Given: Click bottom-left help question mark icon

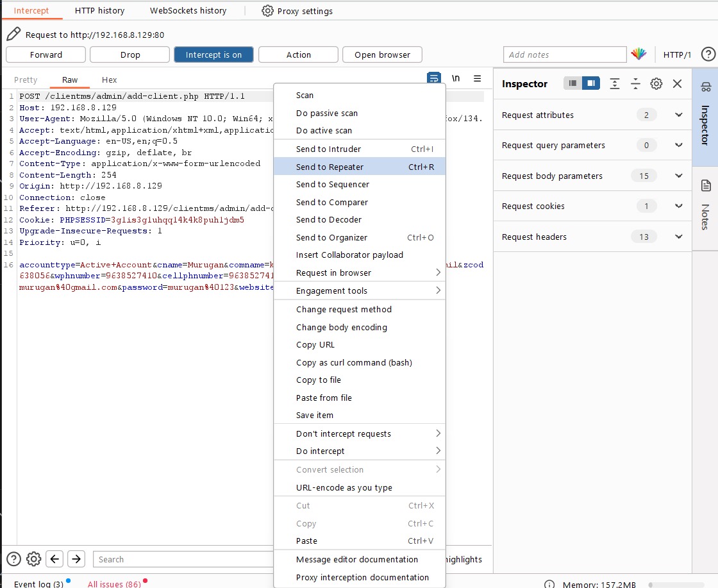Looking at the screenshot, I should pyautogui.click(x=13, y=559).
